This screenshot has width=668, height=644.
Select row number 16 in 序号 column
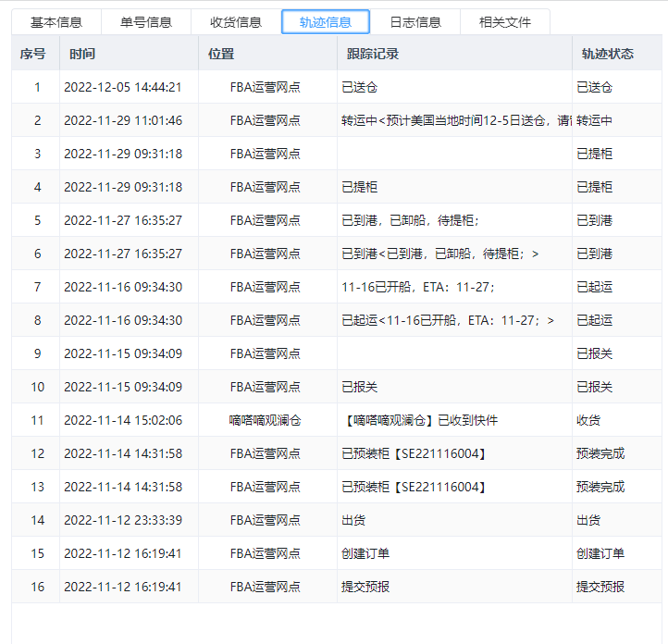pyautogui.click(x=37, y=587)
